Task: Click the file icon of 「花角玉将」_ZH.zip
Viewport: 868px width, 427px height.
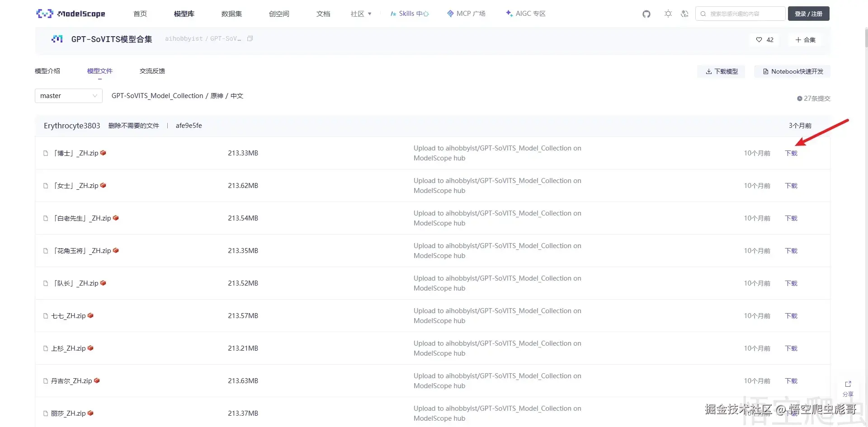Action: pyautogui.click(x=46, y=251)
